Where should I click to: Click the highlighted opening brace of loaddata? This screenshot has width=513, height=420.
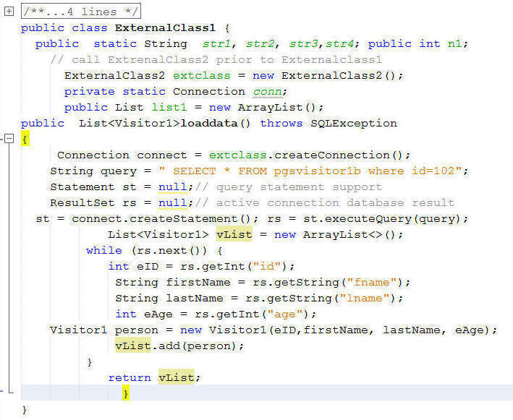(x=25, y=139)
